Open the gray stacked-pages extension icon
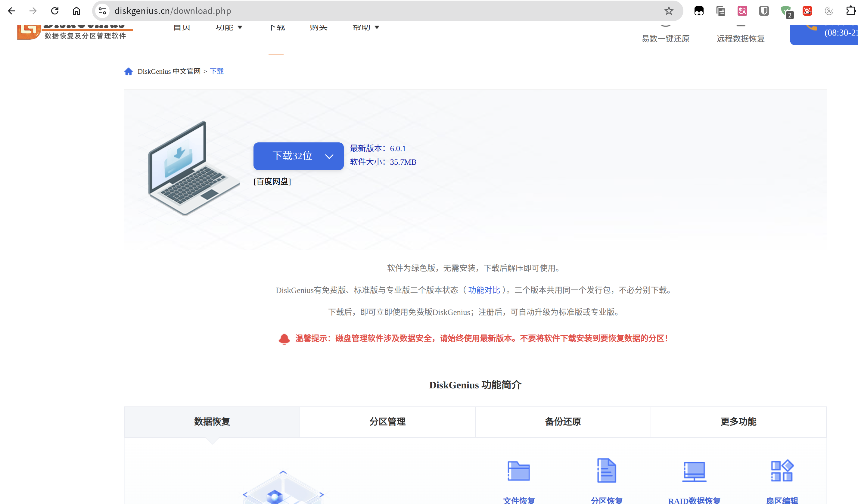Screen dimensions: 858x504 click(721, 11)
